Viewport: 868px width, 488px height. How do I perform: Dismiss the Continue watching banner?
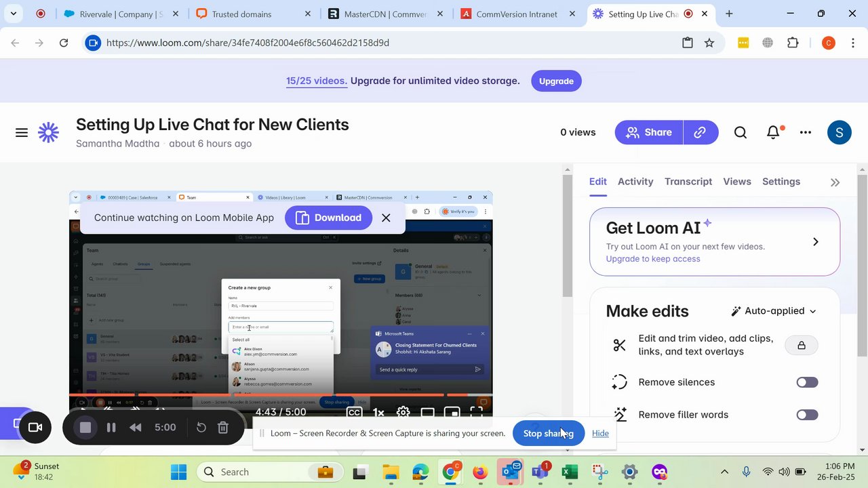(386, 218)
